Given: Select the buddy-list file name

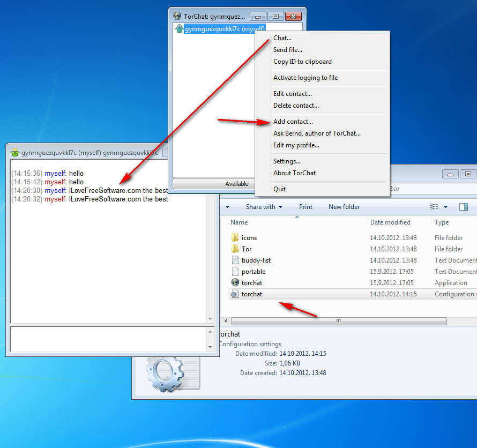Looking at the screenshot, I should tap(256, 260).
